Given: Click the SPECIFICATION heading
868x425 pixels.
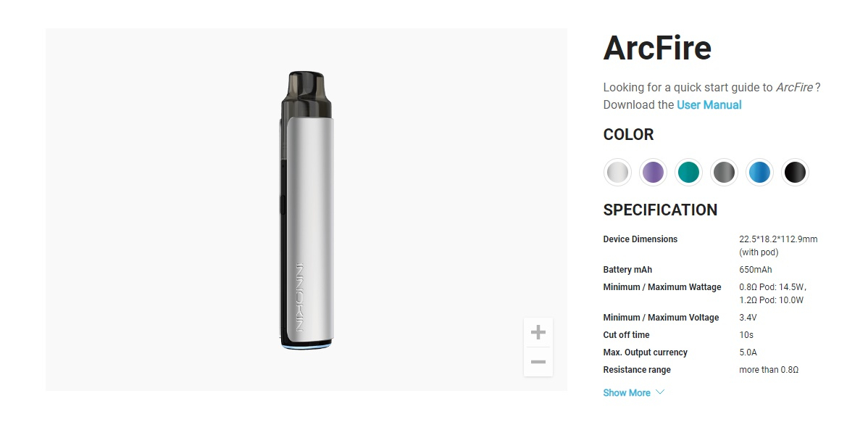Looking at the screenshot, I should pos(660,210).
